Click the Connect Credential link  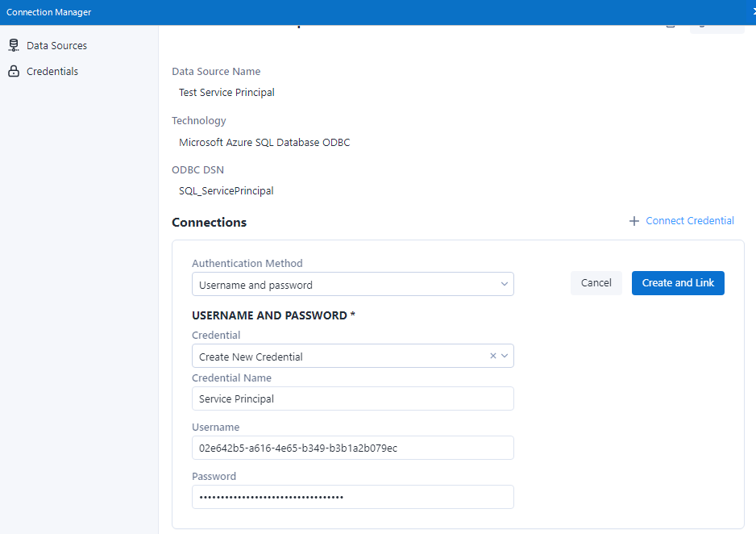690,221
